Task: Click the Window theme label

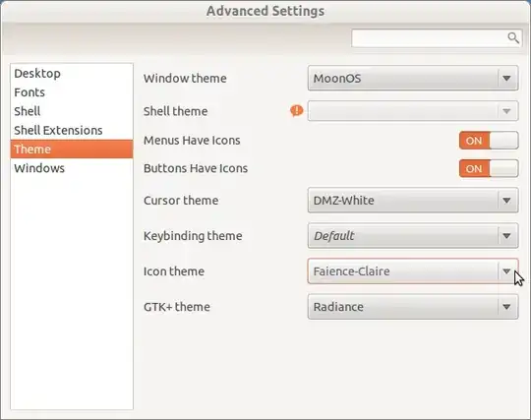Action: pyautogui.click(x=185, y=79)
